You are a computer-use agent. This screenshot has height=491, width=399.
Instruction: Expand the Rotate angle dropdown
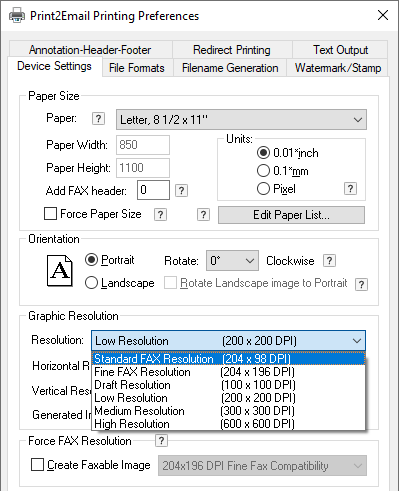(x=232, y=261)
